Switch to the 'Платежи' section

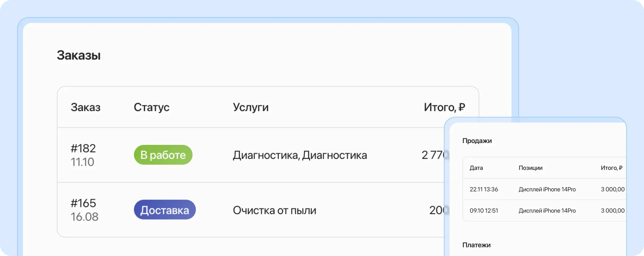[x=477, y=245]
